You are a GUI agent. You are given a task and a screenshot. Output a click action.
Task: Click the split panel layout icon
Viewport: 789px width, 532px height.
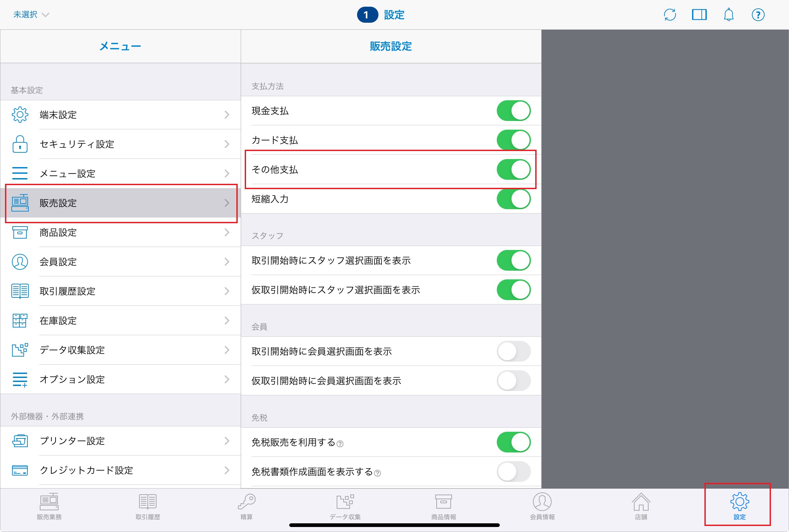[x=699, y=15]
